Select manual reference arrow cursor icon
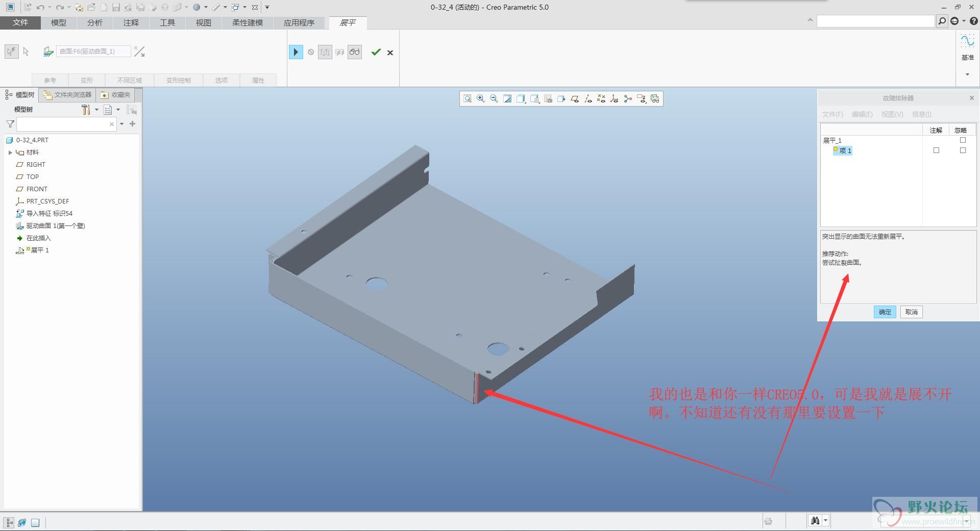This screenshot has height=531, width=980. tap(26, 52)
